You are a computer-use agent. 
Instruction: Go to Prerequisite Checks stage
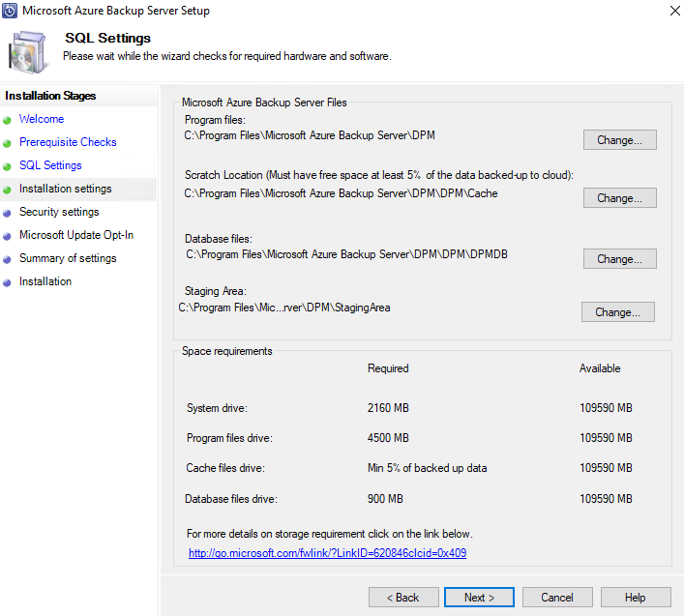click(68, 142)
